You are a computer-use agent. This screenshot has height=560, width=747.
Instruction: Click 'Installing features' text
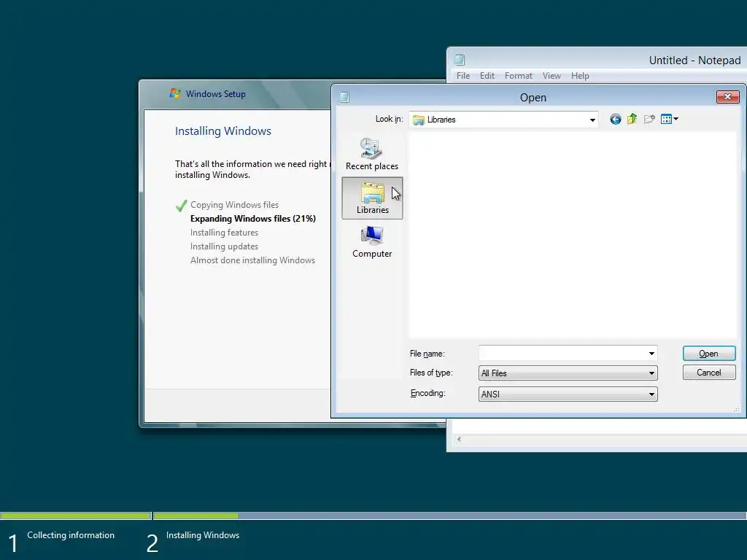(225, 233)
